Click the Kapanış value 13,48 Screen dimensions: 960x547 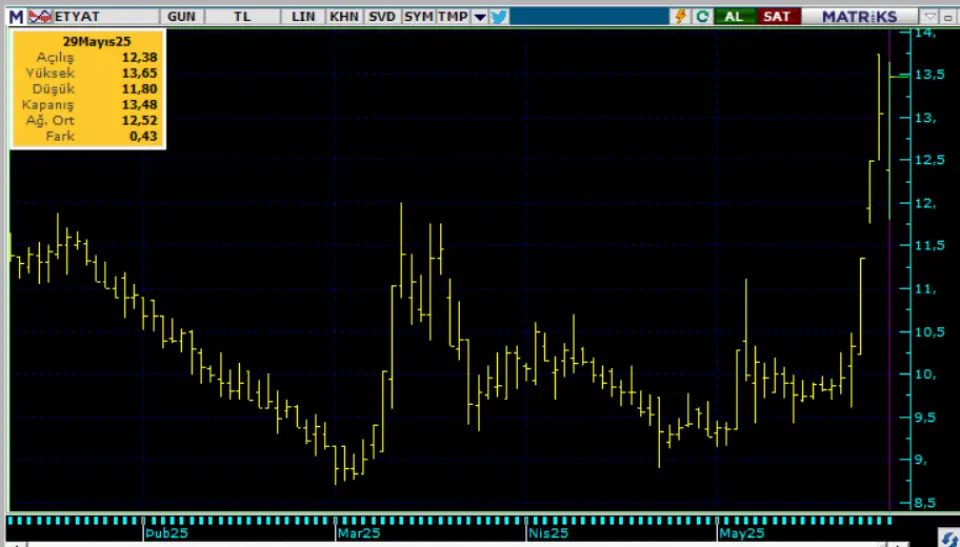(x=139, y=105)
